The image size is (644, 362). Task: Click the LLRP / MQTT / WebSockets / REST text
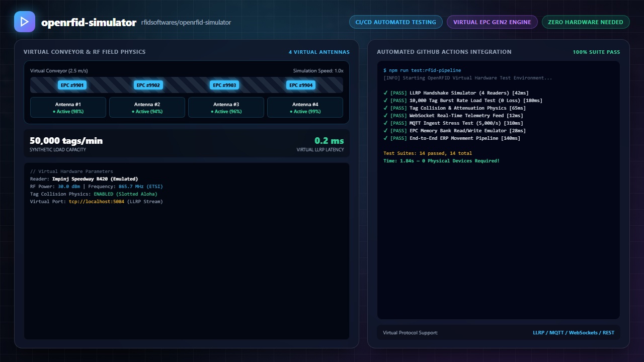(574, 333)
